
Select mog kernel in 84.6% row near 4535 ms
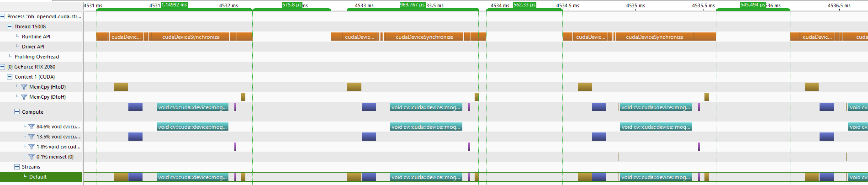(x=656, y=127)
